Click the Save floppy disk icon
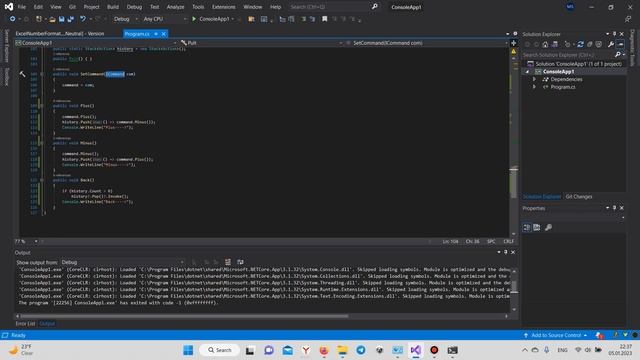The height and width of the screenshot is (360, 640). pos(62,19)
